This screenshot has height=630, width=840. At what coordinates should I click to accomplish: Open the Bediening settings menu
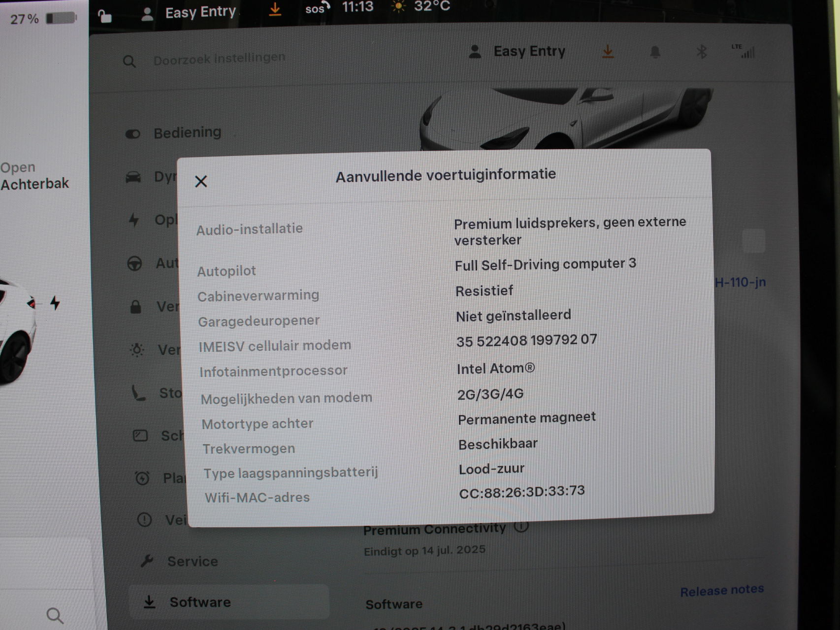click(x=174, y=133)
